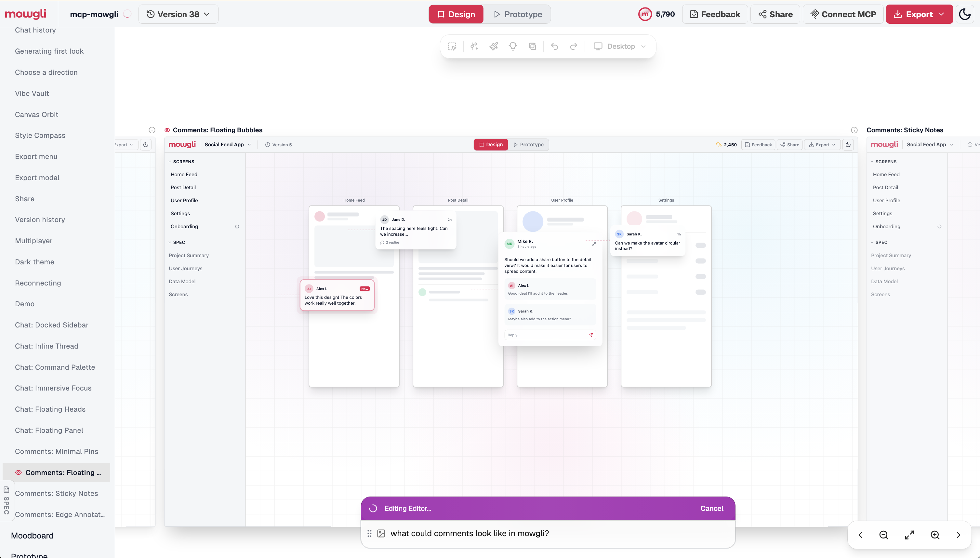980x558 pixels.
Task: Open Export dropdown inside Floating Bubbles mockup
Action: [822, 145]
